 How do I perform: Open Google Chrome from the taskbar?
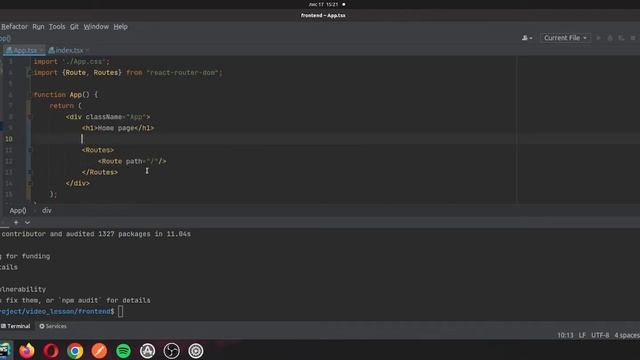pos(75,351)
